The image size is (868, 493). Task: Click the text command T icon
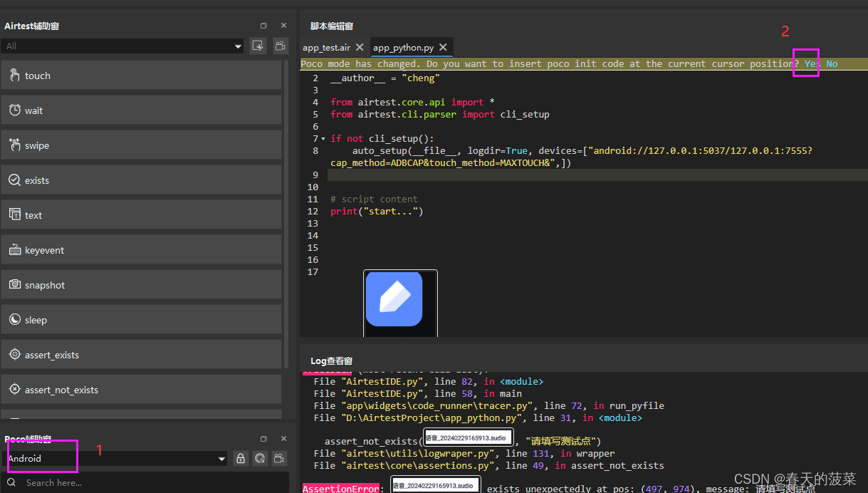[14, 215]
